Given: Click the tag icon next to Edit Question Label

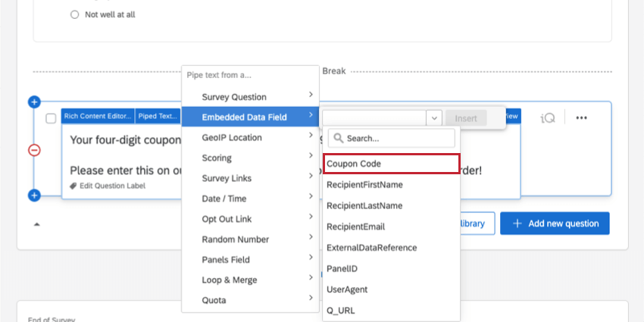Looking at the screenshot, I should coord(73,186).
